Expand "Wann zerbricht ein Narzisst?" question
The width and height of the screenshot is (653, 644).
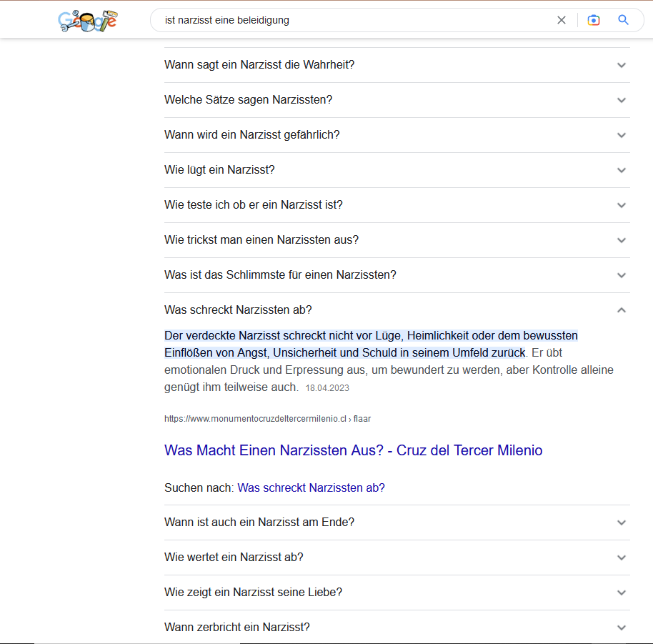[236, 628]
